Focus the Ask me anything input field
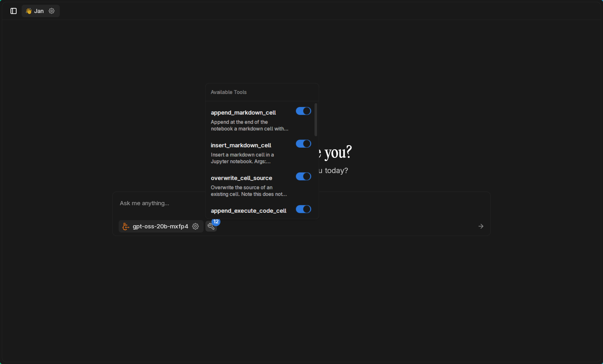The height and width of the screenshot is (364, 603). pyautogui.click(x=159, y=203)
